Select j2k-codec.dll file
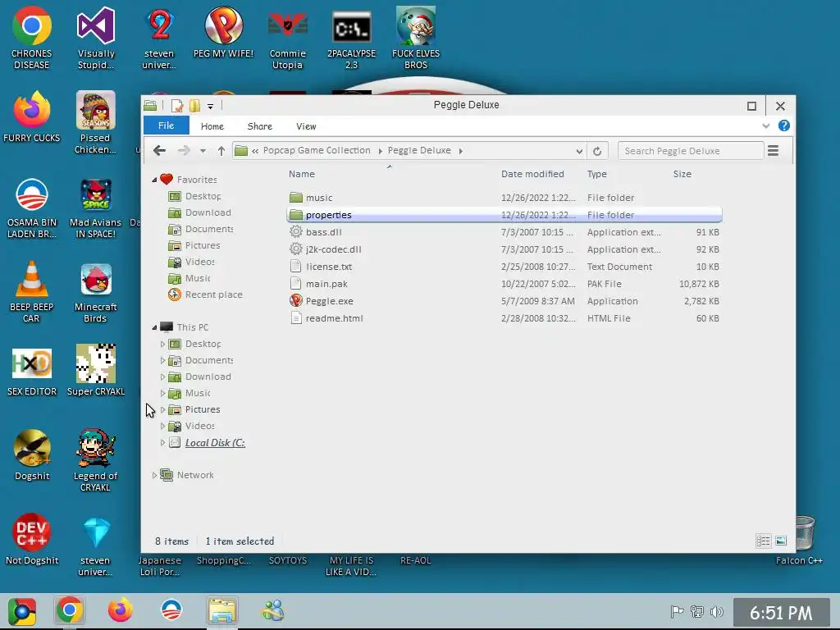This screenshot has height=630, width=840. coord(504,249)
